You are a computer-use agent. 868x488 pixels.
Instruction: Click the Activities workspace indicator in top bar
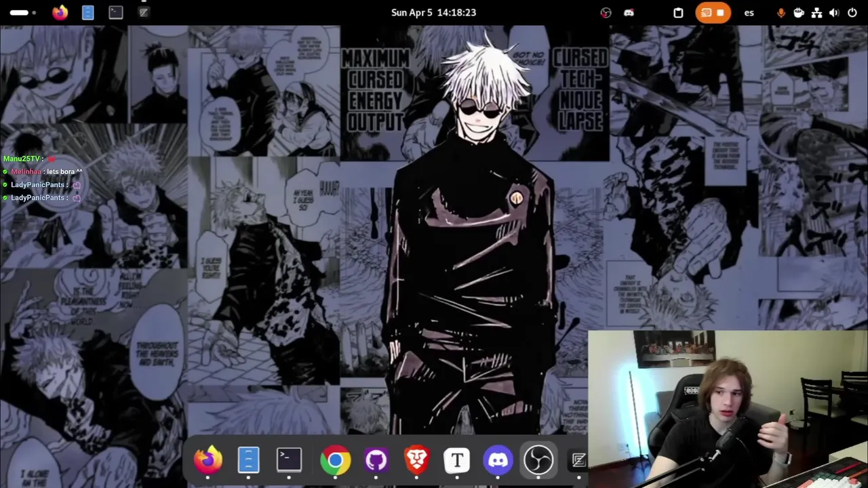pos(22,12)
